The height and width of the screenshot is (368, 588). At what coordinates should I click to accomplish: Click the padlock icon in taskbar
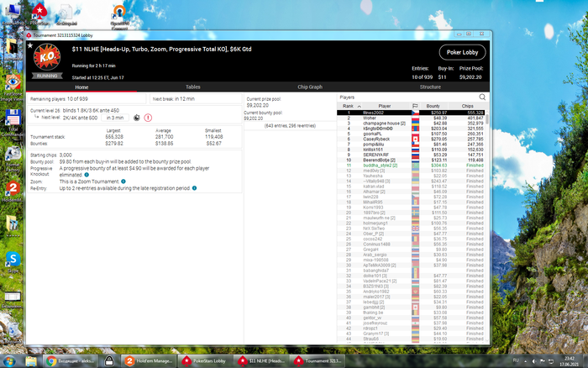109,361
